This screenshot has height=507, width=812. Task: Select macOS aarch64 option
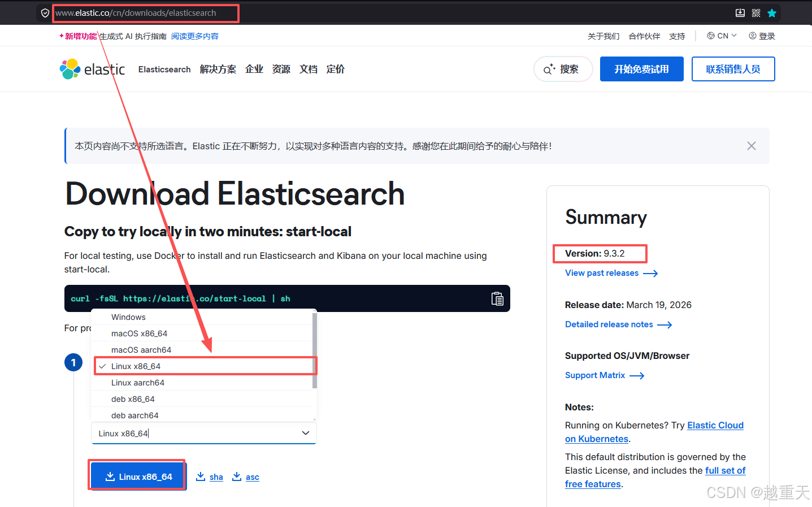click(202, 350)
